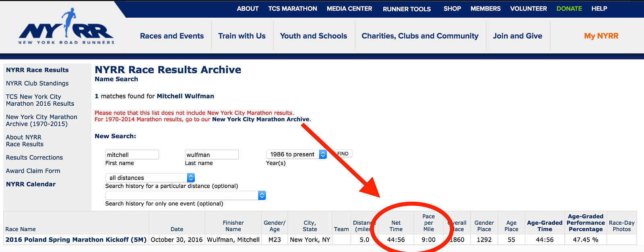The width and height of the screenshot is (644, 252).
Task: Open Join and Give tab
Action: coord(518,36)
